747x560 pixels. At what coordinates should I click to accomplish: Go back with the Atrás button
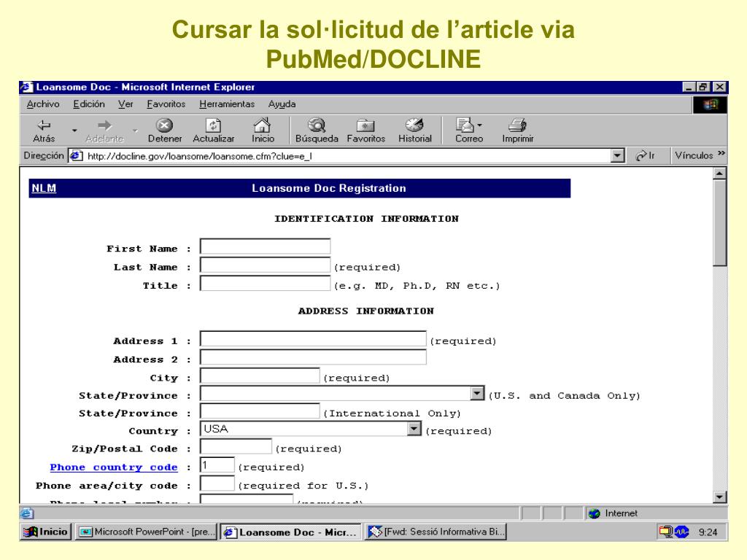coord(44,131)
